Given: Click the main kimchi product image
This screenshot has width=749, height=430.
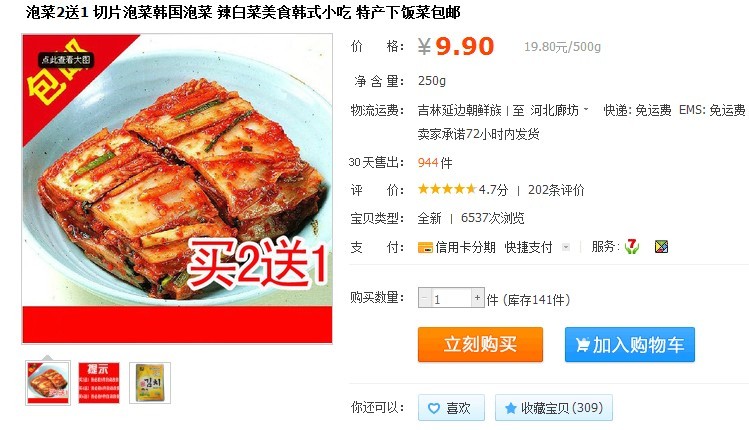Looking at the screenshot, I should point(177,189).
